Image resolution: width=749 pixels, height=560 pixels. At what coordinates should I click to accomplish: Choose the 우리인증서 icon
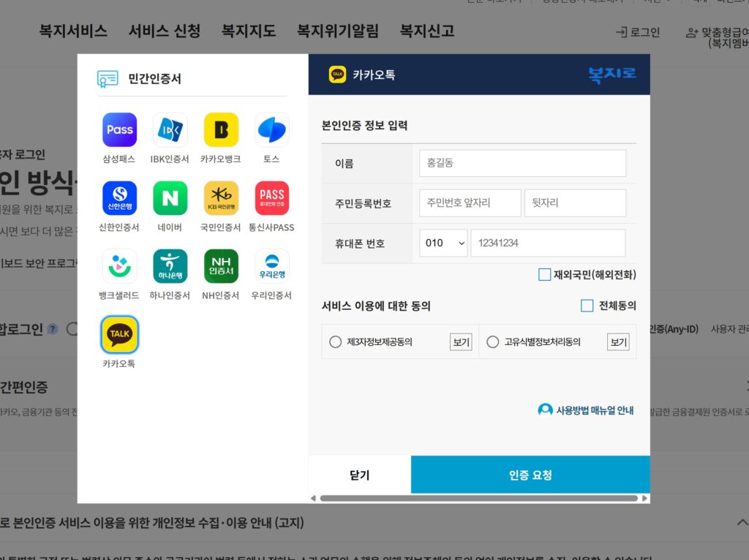point(272,266)
